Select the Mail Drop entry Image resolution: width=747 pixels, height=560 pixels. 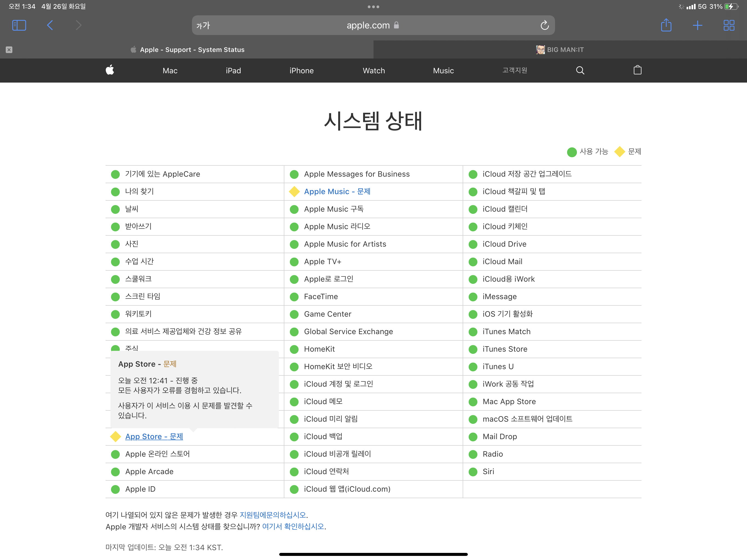pyautogui.click(x=552, y=436)
